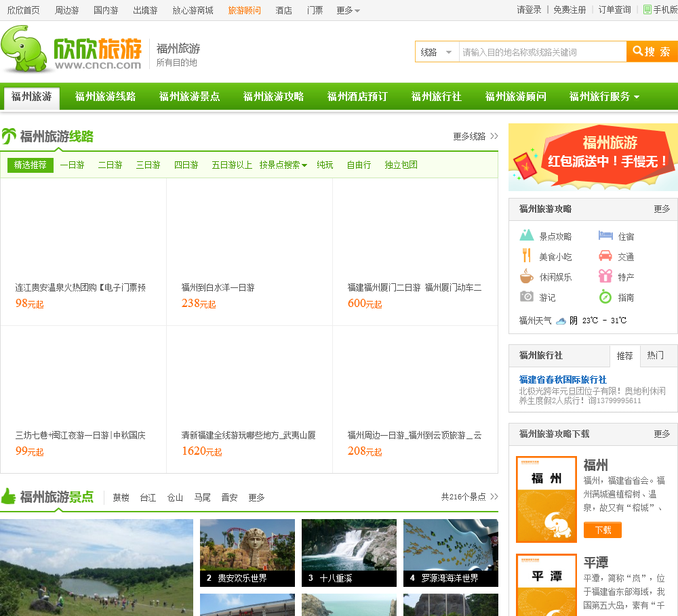Open 旅游顾问 in the top bar
This screenshot has height=616, width=678.
click(x=244, y=10)
